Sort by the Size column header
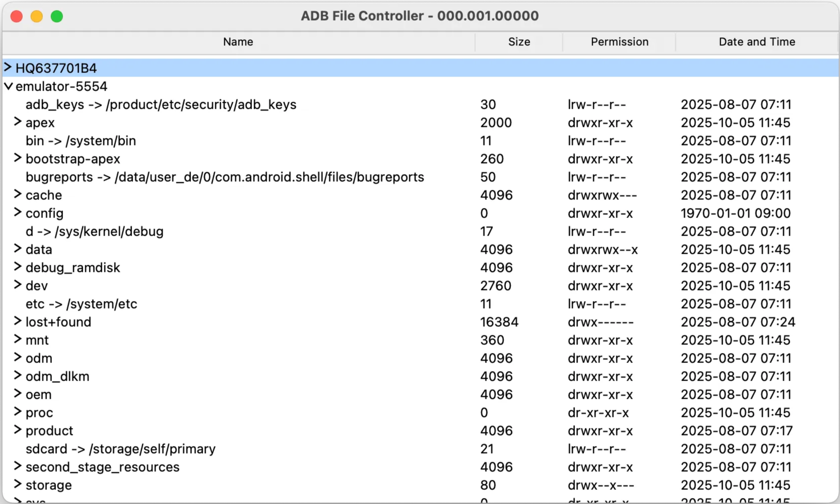The image size is (840, 504). pyautogui.click(x=519, y=42)
